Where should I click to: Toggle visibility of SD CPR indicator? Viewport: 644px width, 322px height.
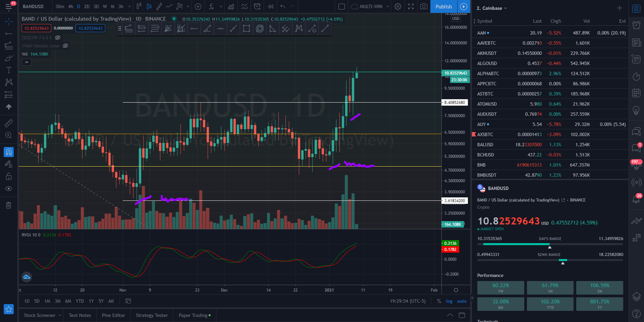click(x=58, y=38)
